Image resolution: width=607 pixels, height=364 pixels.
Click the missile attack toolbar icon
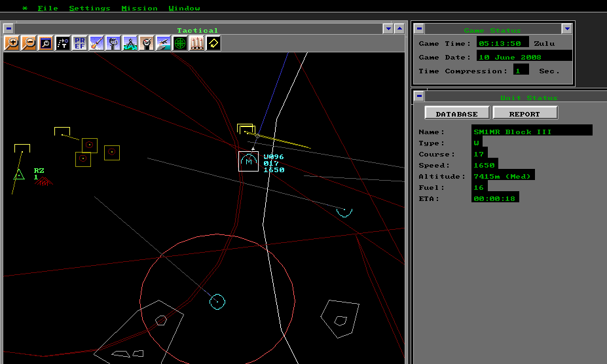click(x=97, y=43)
